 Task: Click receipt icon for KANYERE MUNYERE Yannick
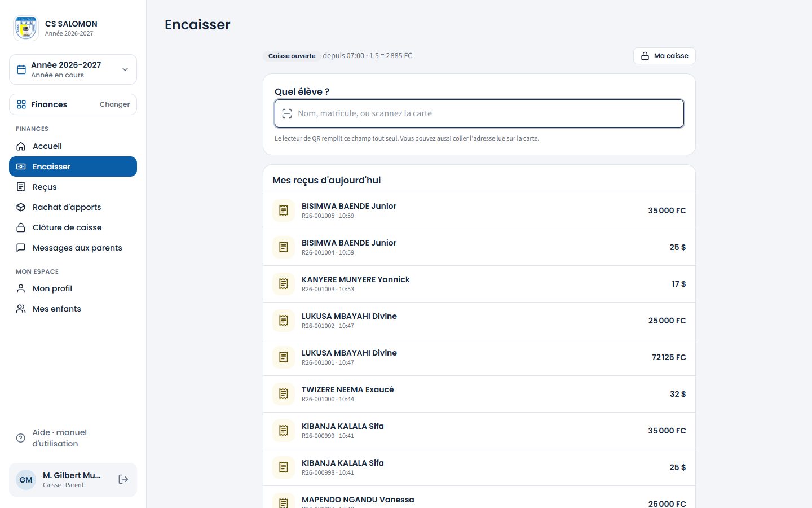click(x=284, y=284)
